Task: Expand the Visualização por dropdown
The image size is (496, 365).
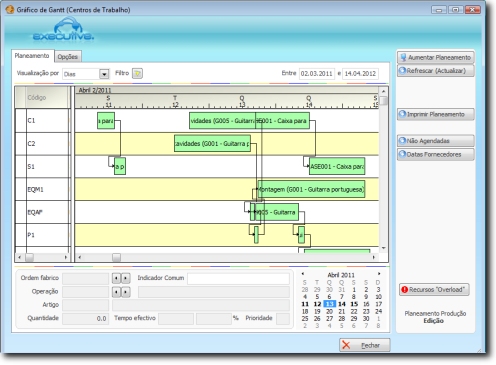Action: (x=104, y=74)
